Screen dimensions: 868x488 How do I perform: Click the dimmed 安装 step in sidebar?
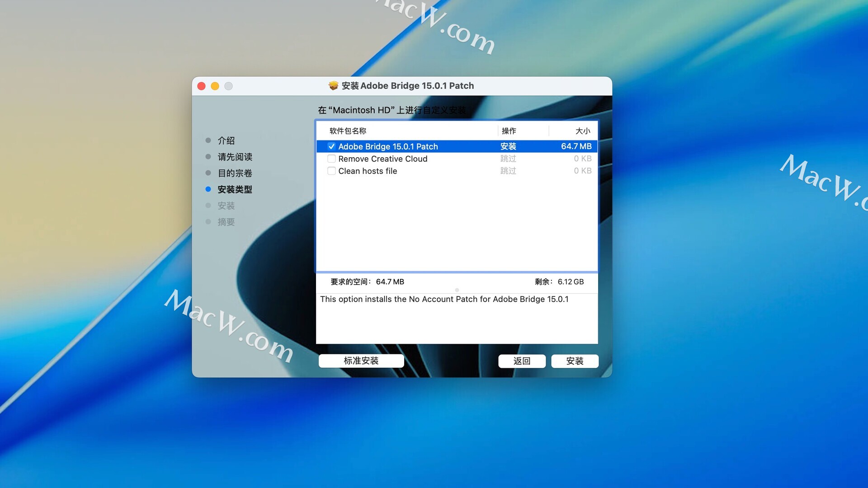click(226, 206)
